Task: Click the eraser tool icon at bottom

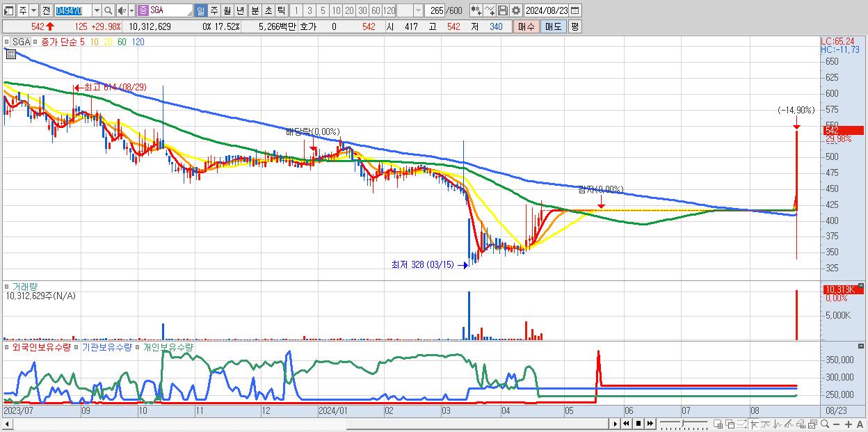Action: point(801,424)
